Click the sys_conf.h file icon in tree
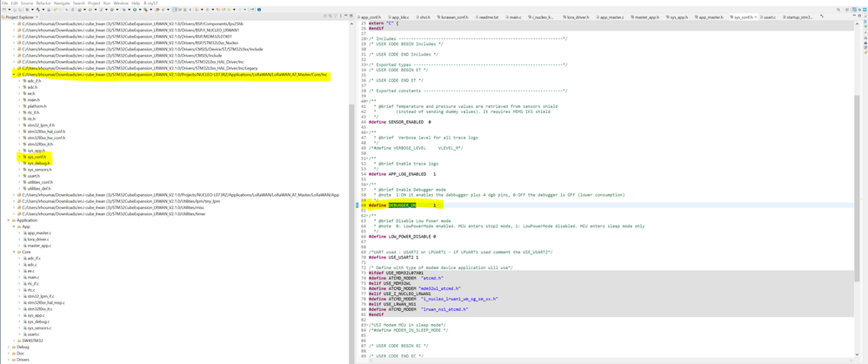 pyautogui.click(x=24, y=157)
